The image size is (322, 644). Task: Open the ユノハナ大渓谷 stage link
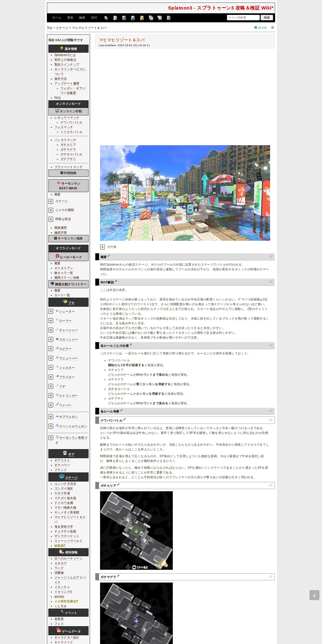tap(65, 484)
